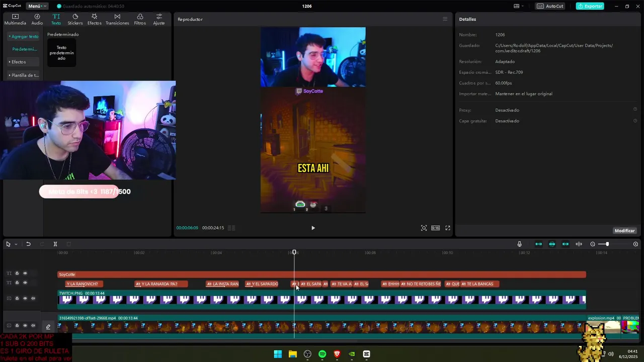The height and width of the screenshot is (362, 644).
Task: Open the layout selector dropdown in title bar
Action: (x=519, y=6)
